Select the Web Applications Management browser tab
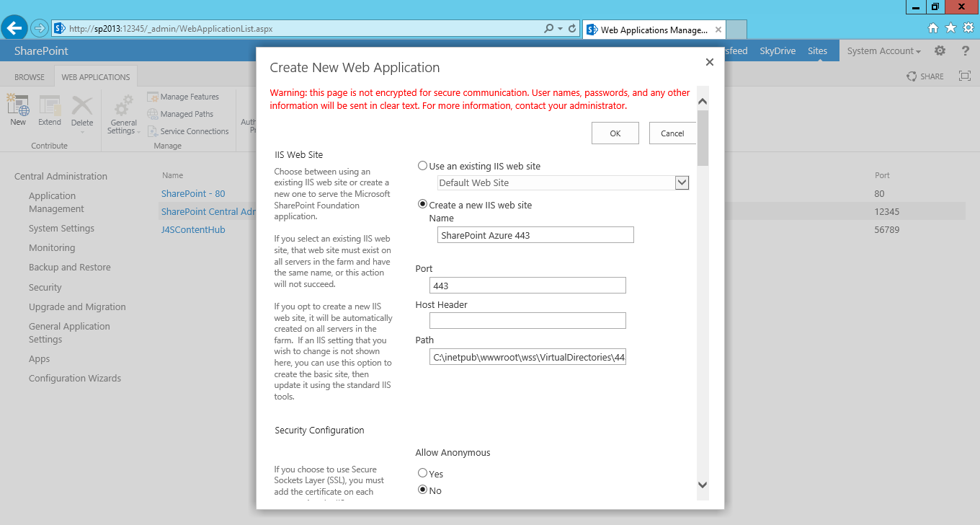Viewport: 980px width, 525px height. (654, 30)
